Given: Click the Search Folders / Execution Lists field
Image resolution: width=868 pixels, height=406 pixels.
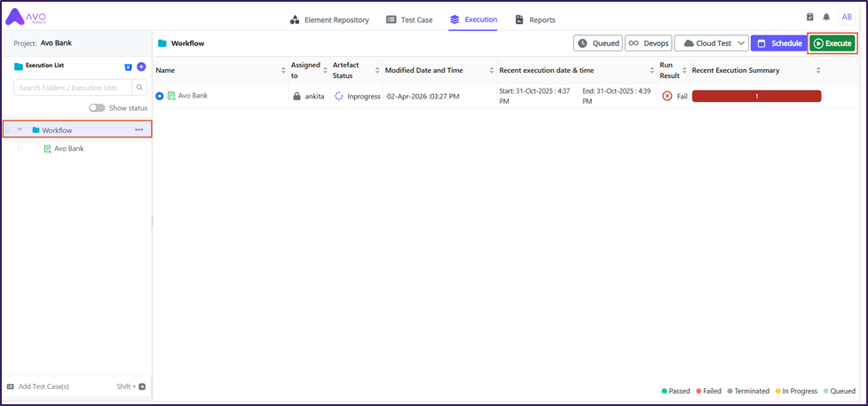Looking at the screenshot, I should click(73, 87).
